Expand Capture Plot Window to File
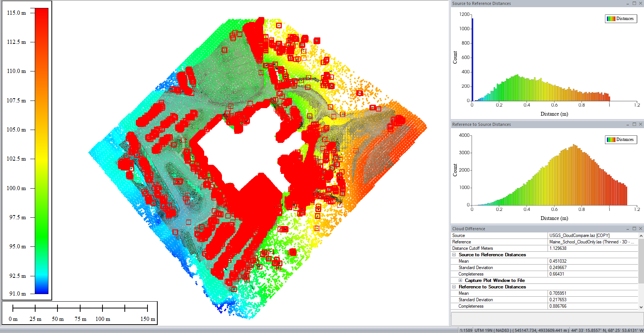This screenshot has width=644, height=333. 460,280
